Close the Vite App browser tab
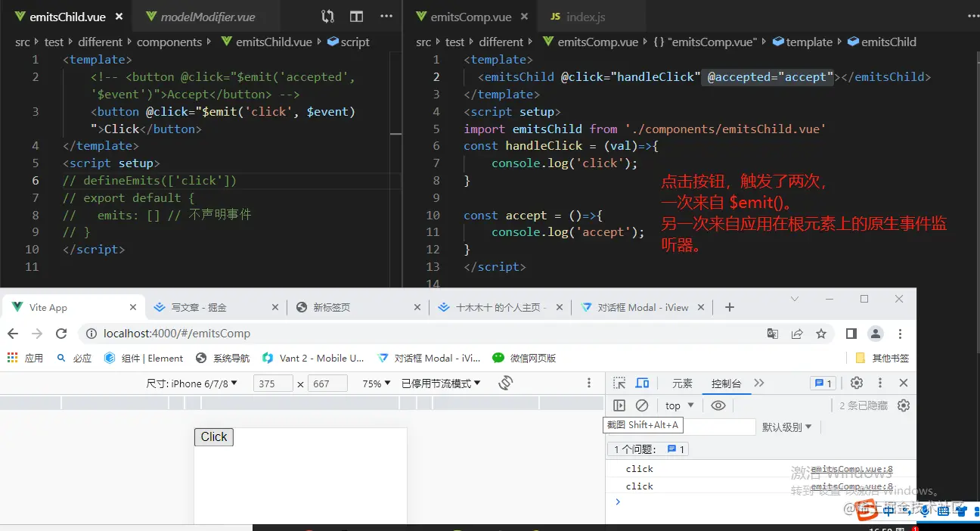 coord(133,307)
